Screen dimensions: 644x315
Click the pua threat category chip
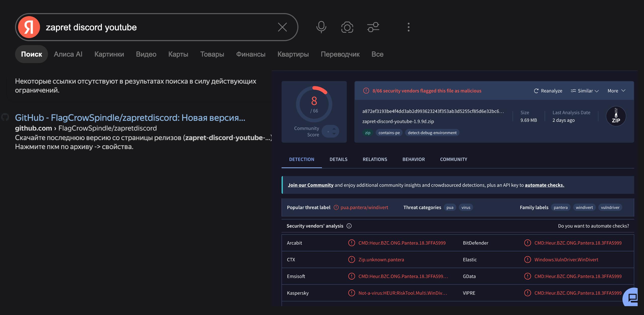(450, 207)
